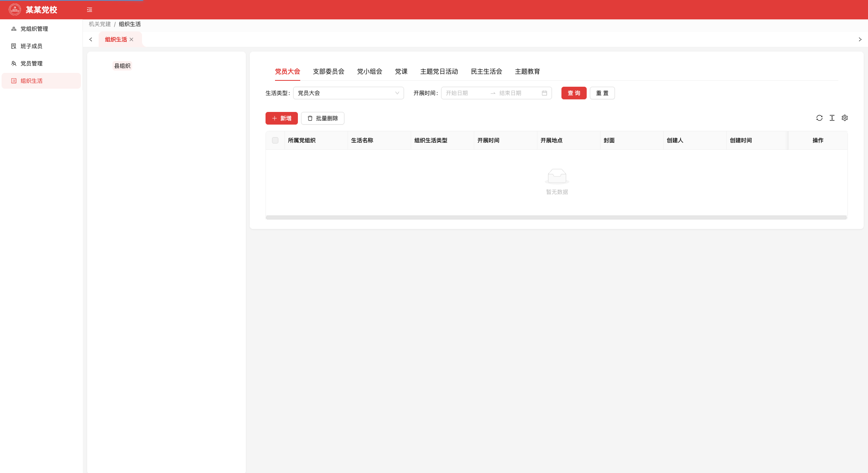Tick the select-all checkbox in table header
Viewport: 868px width, 473px height.
(275, 140)
